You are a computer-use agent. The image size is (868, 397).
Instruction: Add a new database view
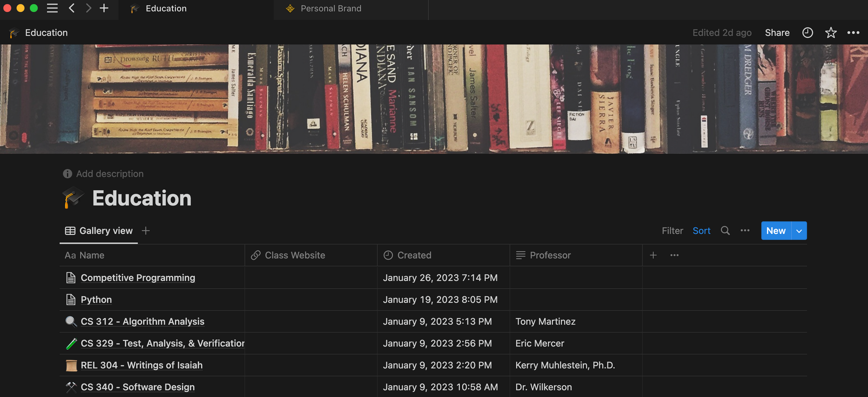coord(146,231)
